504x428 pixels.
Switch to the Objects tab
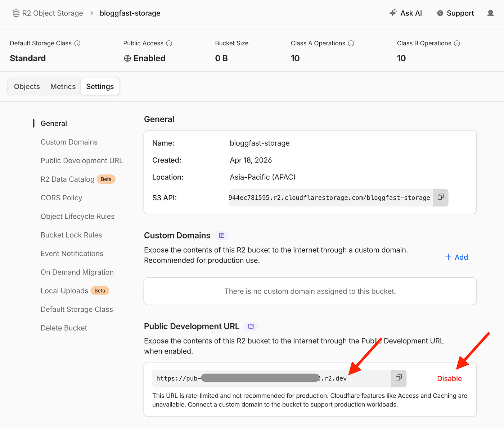(27, 86)
